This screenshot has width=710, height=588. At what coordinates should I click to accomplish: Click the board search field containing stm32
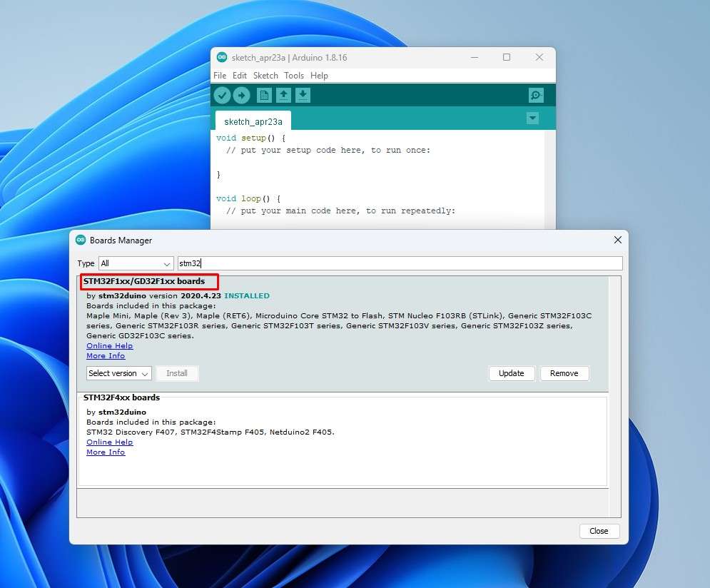(x=400, y=264)
